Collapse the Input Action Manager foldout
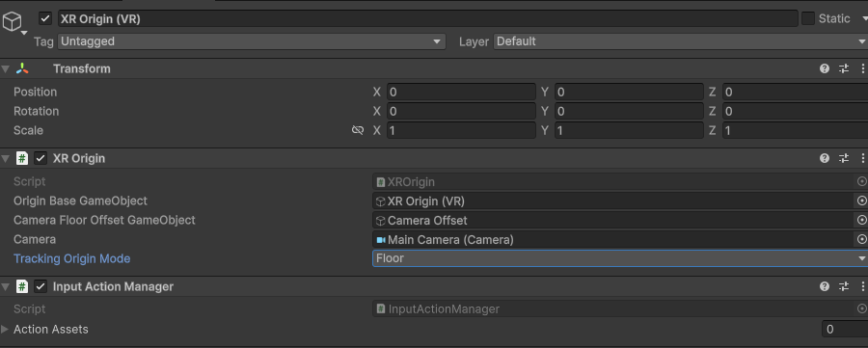 [6, 286]
